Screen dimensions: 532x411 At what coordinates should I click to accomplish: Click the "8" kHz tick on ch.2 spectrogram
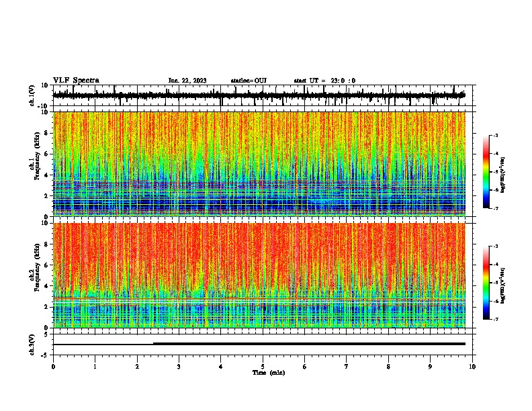[47, 244]
